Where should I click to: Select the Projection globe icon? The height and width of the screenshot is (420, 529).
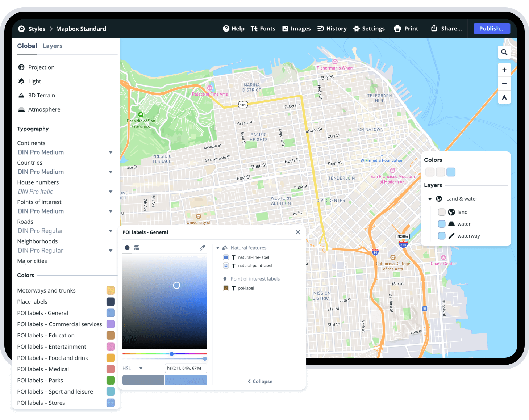click(x=22, y=67)
